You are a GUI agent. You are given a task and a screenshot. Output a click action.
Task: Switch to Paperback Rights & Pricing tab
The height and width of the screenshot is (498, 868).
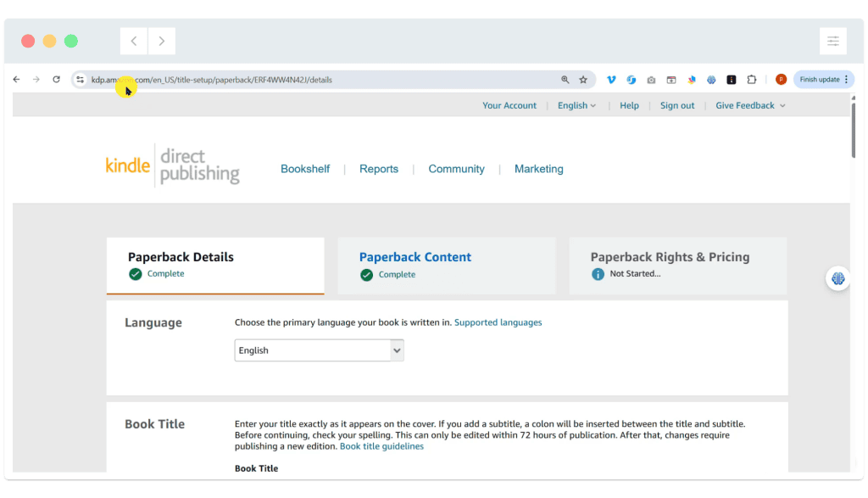point(678,266)
